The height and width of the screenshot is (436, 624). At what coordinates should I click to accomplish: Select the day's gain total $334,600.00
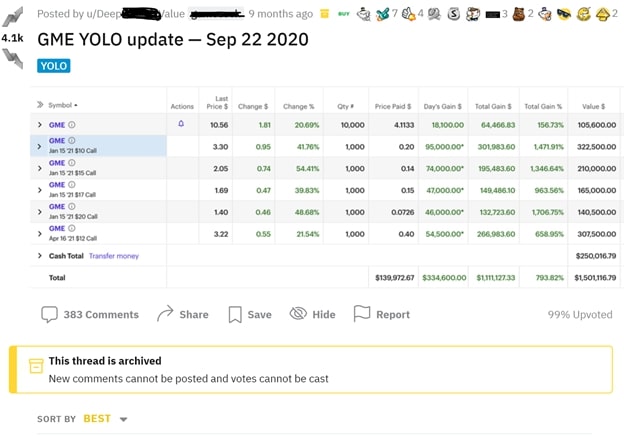pyautogui.click(x=444, y=277)
